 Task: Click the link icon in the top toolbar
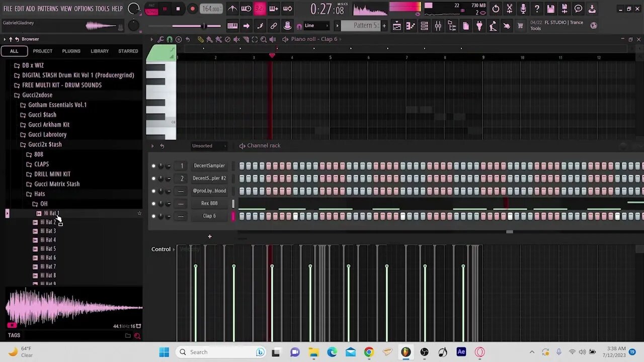(x=274, y=26)
